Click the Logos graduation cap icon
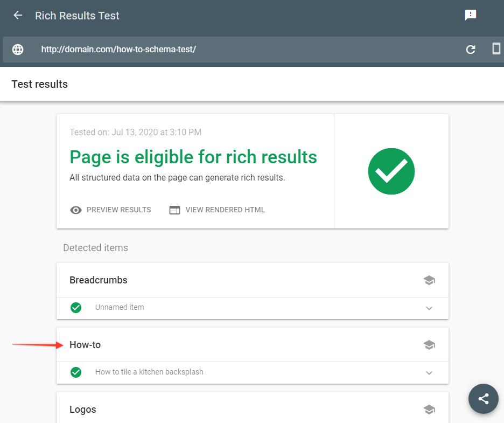Screen dimensions: 504x423 (429, 410)
